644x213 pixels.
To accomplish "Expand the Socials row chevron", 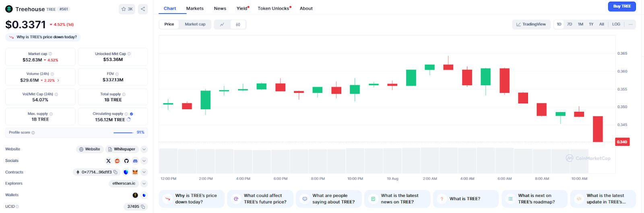I will (x=144, y=161).
